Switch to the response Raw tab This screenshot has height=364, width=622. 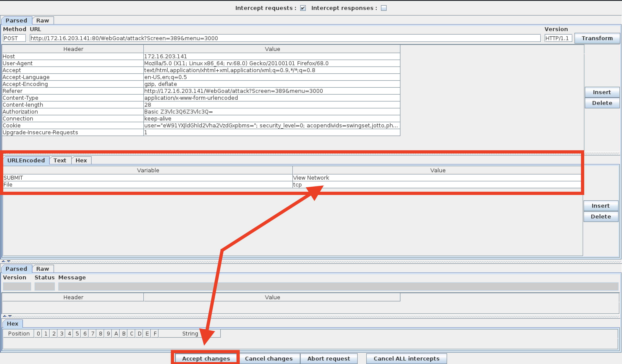pos(43,269)
